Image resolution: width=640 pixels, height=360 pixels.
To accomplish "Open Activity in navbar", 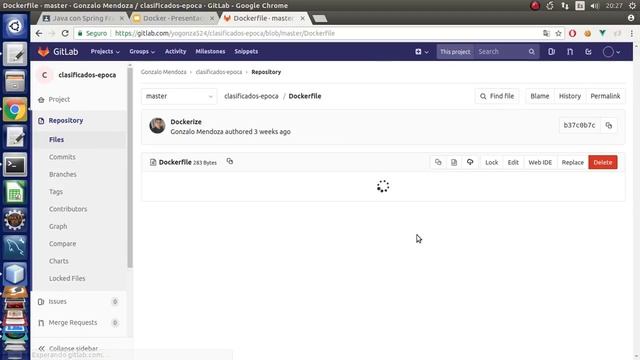I will (176, 51).
